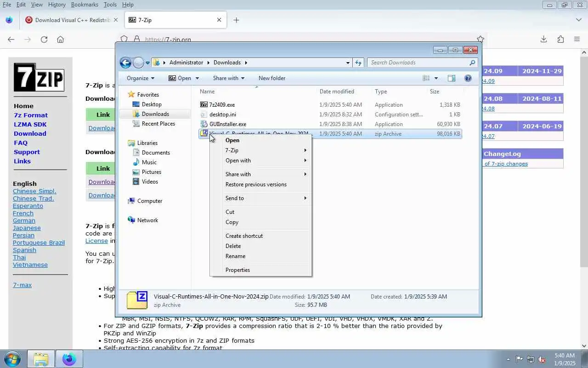
Task: Open Firefox list all tabs dropdown
Action: tap(578, 20)
